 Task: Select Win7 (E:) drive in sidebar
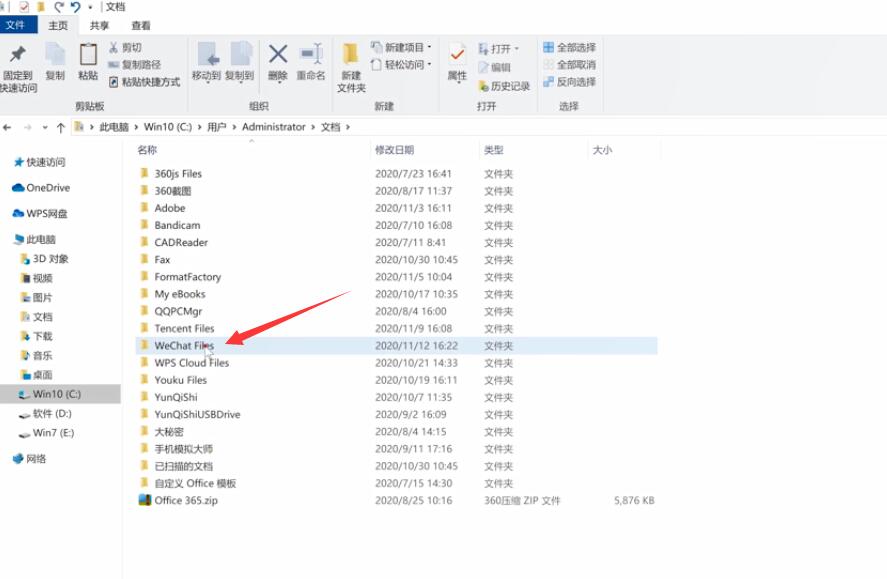pyautogui.click(x=46, y=433)
